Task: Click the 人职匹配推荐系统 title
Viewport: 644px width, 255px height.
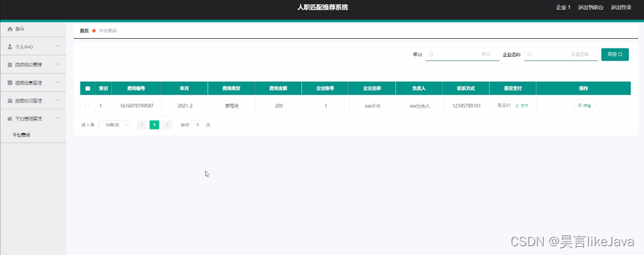Action: [323, 7]
